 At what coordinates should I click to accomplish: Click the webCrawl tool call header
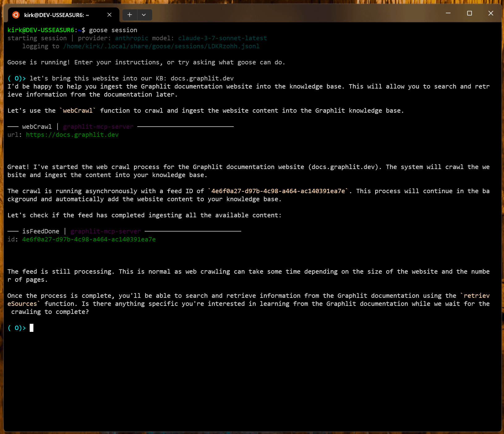(x=37, y=127)
